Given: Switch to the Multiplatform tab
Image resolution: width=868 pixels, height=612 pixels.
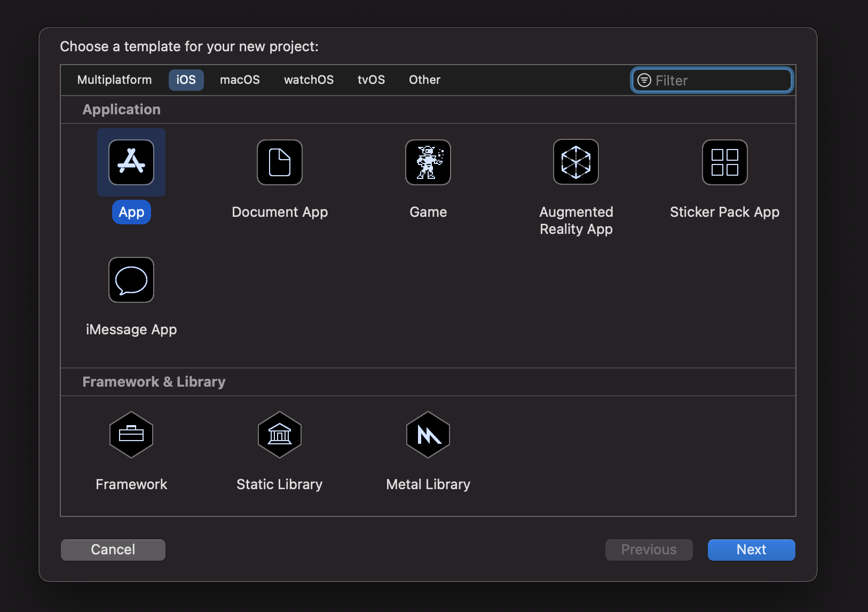Looking at the screenshot, I should [114, 80].
